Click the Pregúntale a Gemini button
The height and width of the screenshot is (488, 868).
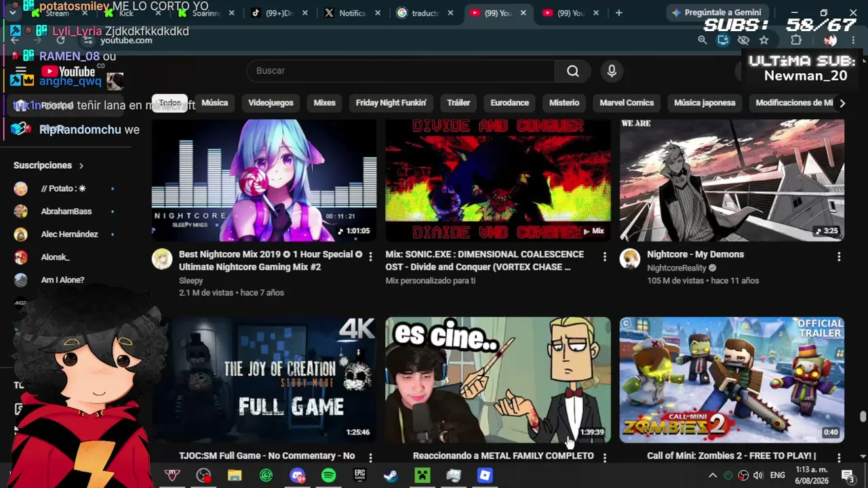(x=716, y=13)
